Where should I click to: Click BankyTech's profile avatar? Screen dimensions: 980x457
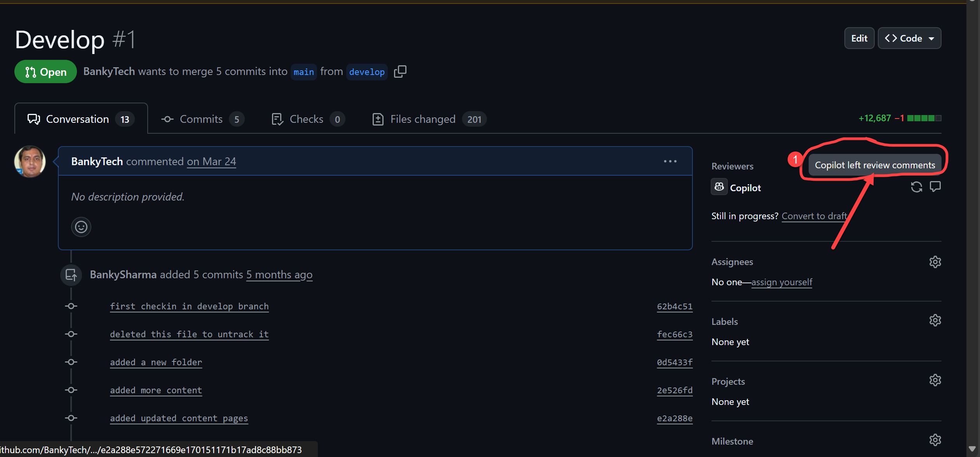pos(30,162)
